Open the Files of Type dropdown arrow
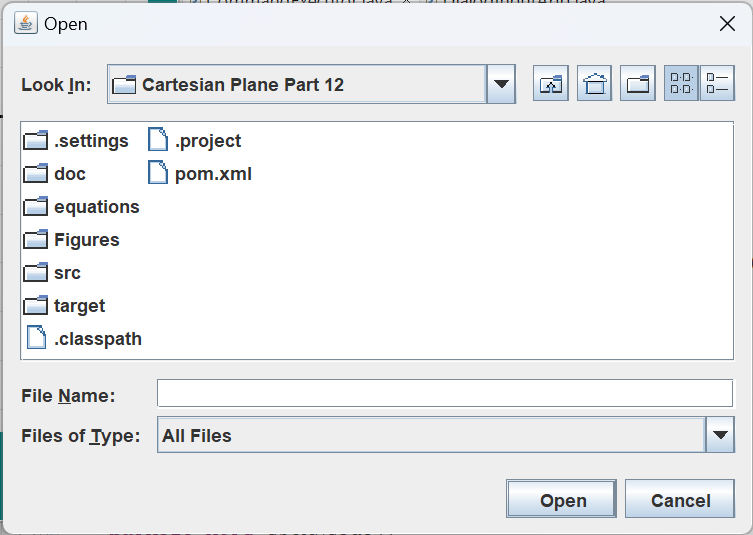The image size is (753, 535). [720, 435]
